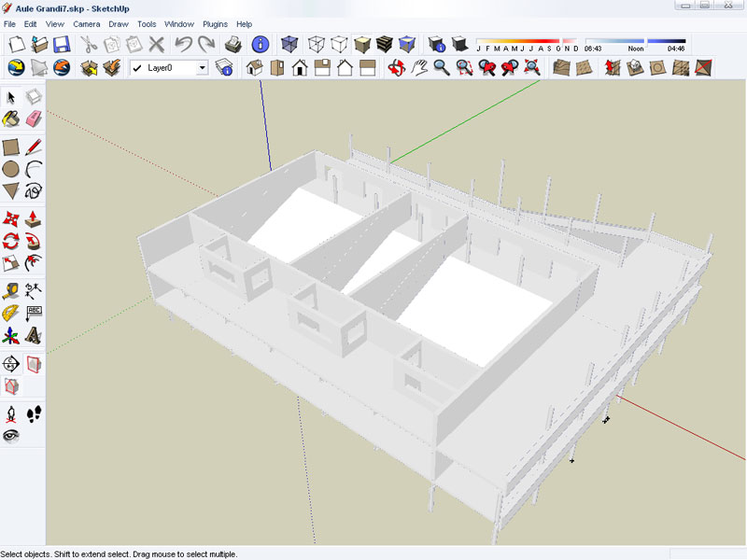The height and width of the screenshot is (560, 747).
Task: Open the Camera menu
Action: click(86, 23)
